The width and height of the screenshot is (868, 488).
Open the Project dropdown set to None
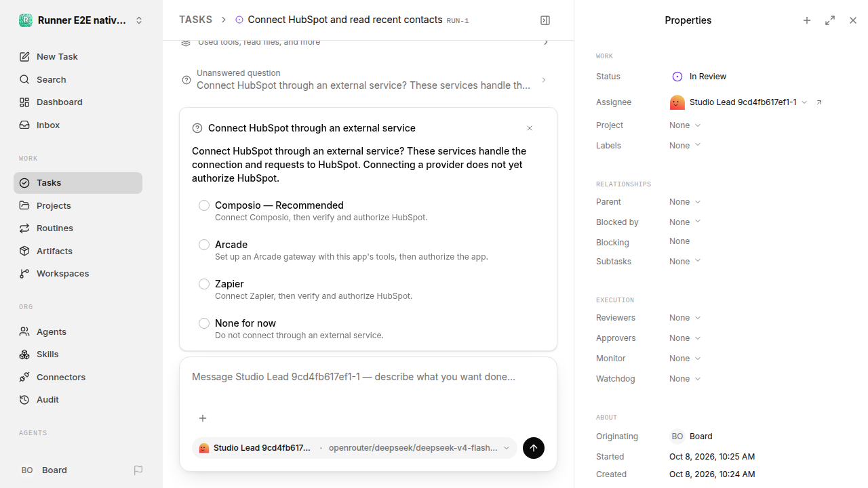pos(685,125)
